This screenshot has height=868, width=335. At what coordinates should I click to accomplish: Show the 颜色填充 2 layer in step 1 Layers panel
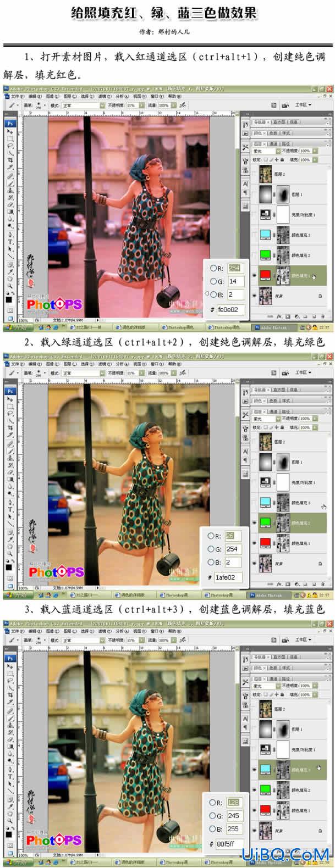pos(254,255)
